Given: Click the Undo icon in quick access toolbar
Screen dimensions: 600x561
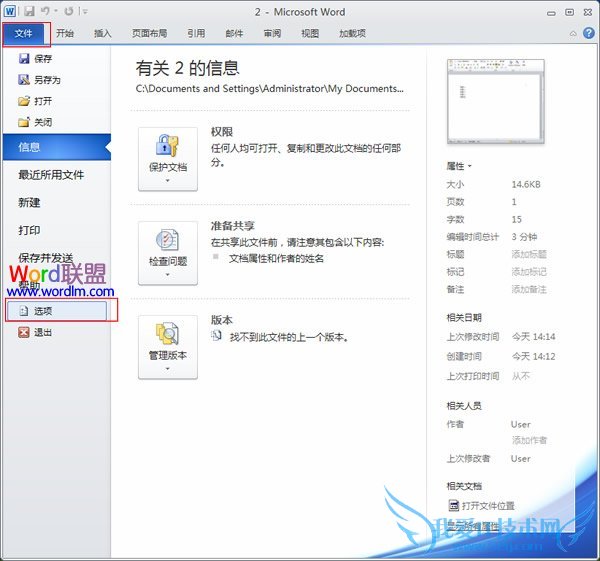Looking at the screenshot, I should [x=46, y=11].
